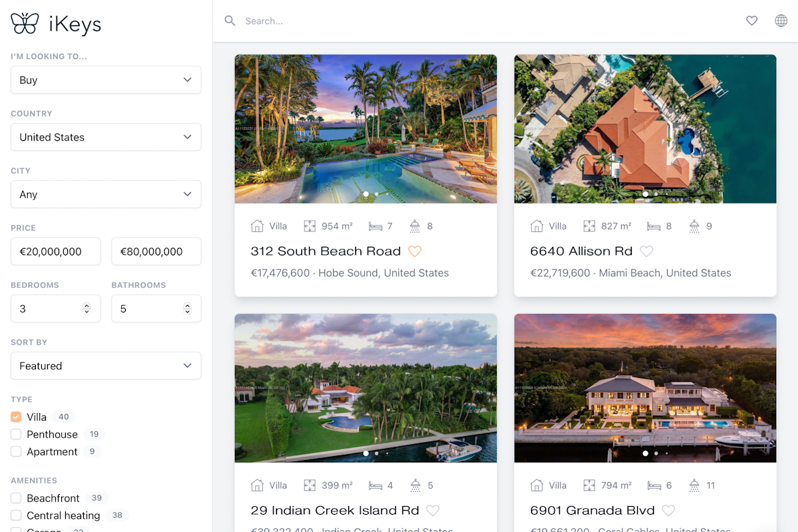Favorite the 6901 Granada Blvd listing
The width and height of the screenshot is (798, 532).
[x=669, y=511]
